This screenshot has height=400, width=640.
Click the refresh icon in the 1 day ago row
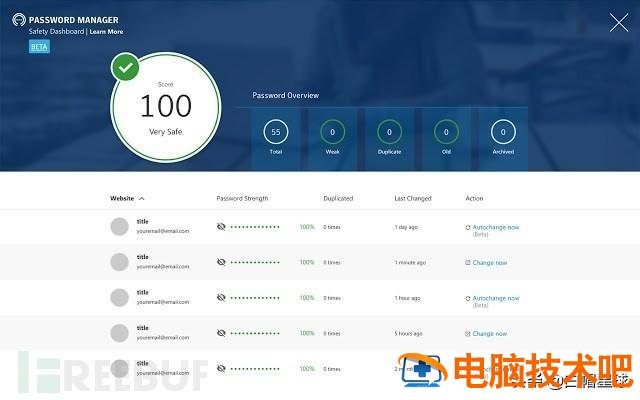[468, 227]
